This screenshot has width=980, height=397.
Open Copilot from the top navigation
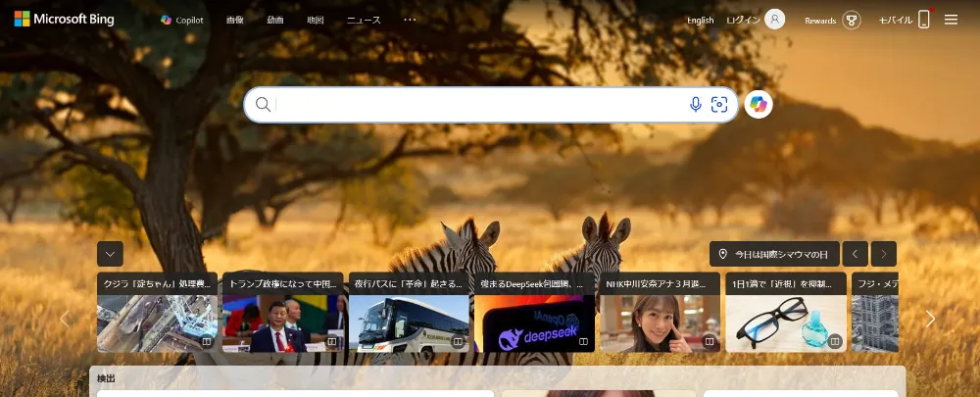(182, 20)
